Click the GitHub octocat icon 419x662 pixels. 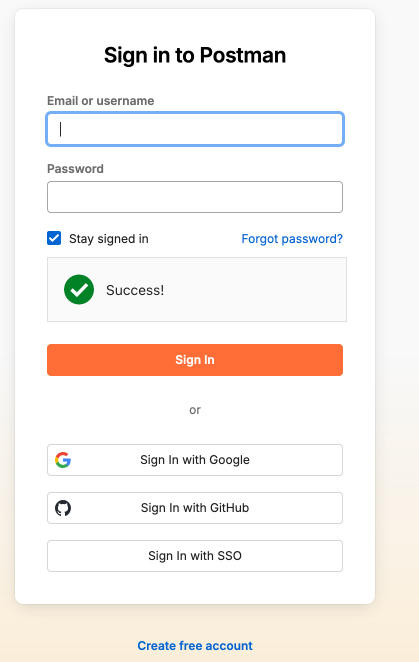pos(63,508)
